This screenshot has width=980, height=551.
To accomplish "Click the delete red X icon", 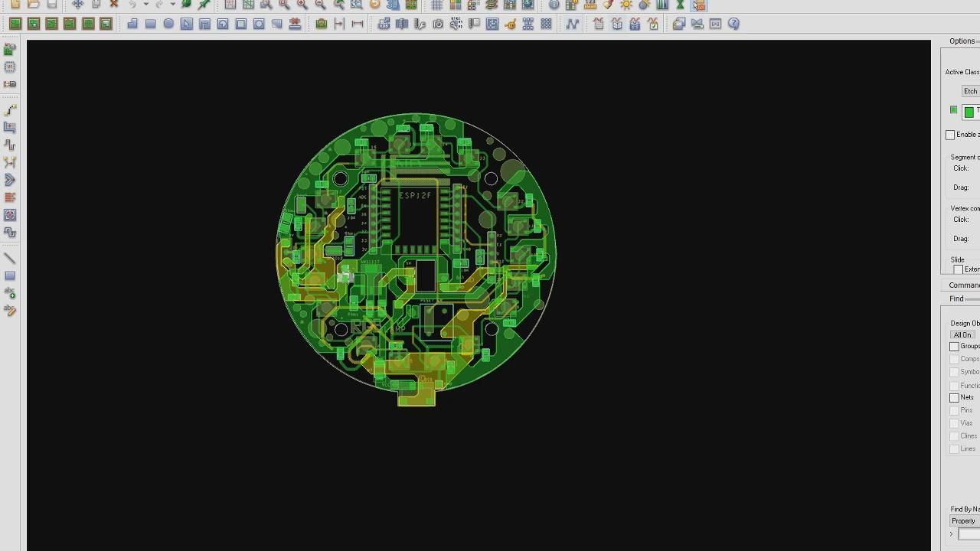I will tap(114, 5).
